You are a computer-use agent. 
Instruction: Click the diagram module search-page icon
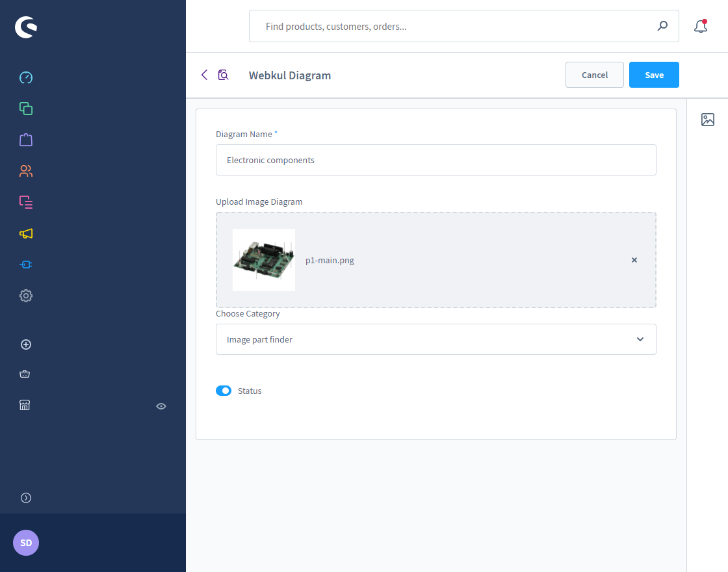pos(224,75)
